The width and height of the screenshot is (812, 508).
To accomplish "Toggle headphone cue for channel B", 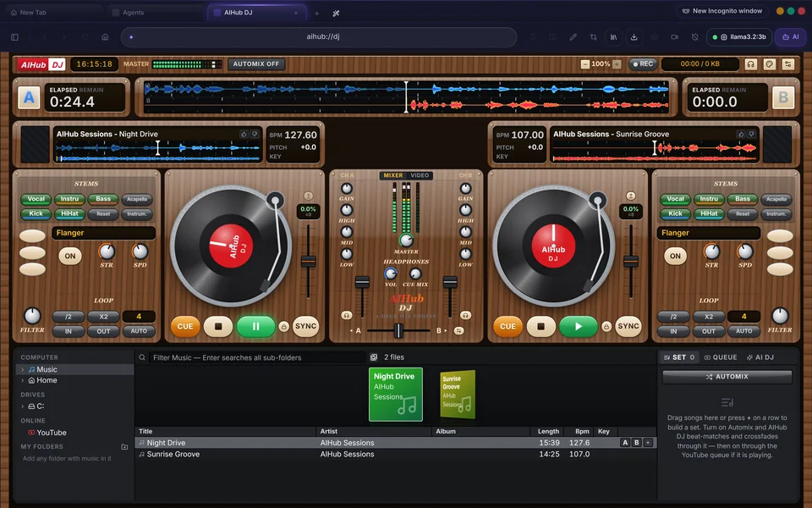I will click(465, 315).
